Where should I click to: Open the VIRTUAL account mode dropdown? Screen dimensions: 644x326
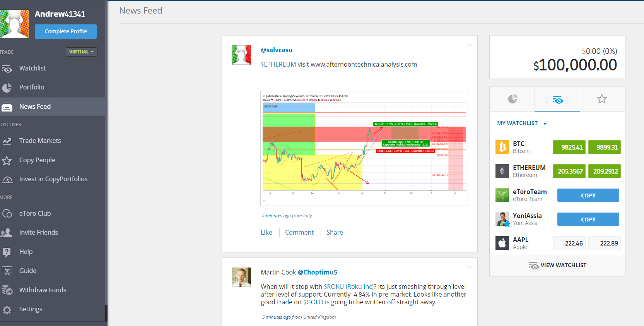(x=81, y=52)
